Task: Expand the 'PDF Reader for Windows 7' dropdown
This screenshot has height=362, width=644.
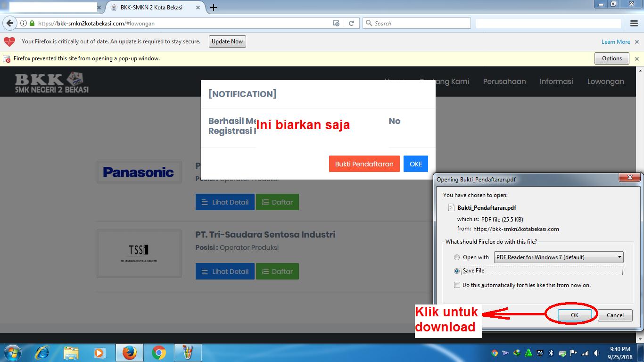Action: click(559, 257)
